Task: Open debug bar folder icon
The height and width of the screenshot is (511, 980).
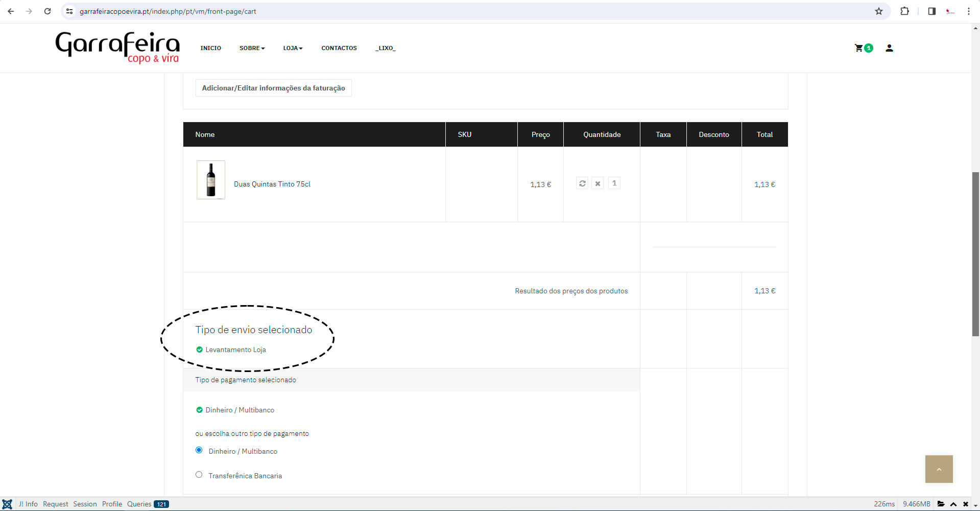Action: 941,504
